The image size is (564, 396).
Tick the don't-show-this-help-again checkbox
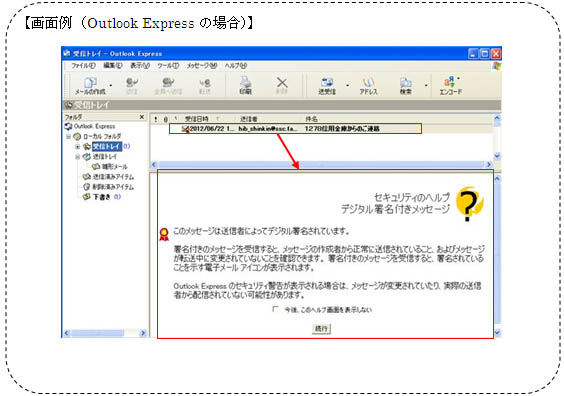[276, 309]
